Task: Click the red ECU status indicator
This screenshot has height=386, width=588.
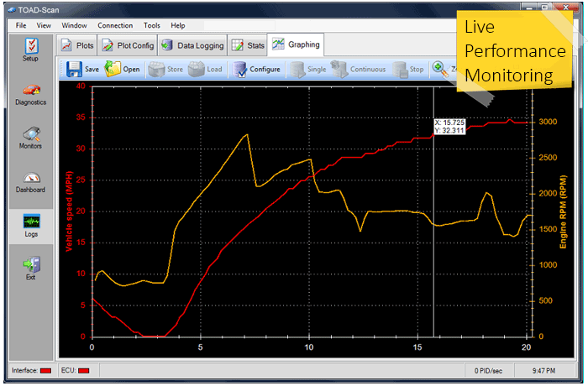Action: pos(84,371)
